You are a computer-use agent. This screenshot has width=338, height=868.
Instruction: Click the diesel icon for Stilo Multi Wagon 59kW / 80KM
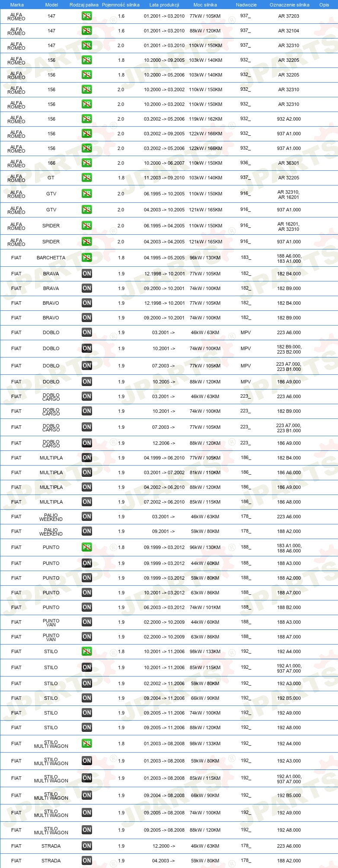coord(86,761)
